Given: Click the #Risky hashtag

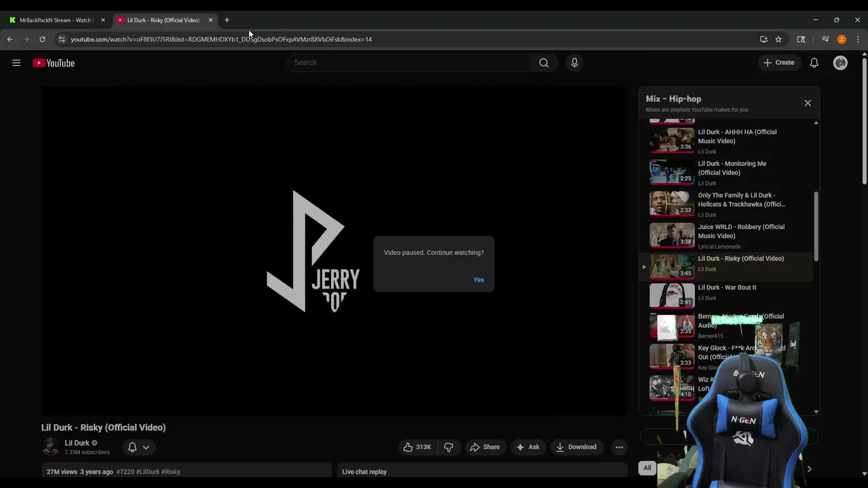Looking at the screenshot, I should (171, 472).
